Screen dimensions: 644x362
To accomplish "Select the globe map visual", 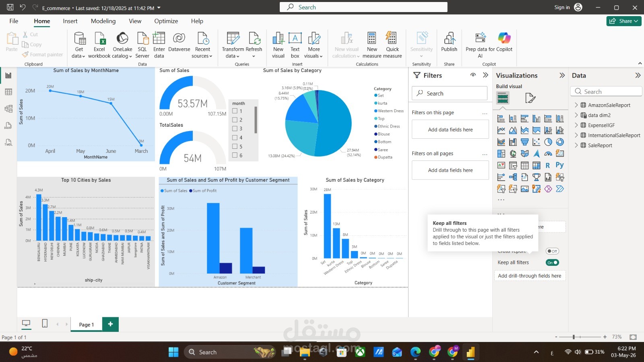I will pyautogui.click(x=513, y=154).
